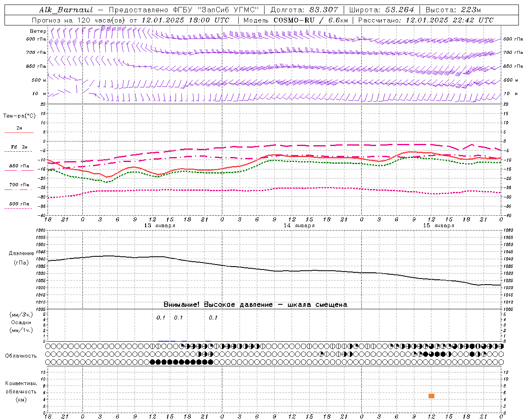
Task: Click the 15 января date label
Action: (x=438, y=226)
